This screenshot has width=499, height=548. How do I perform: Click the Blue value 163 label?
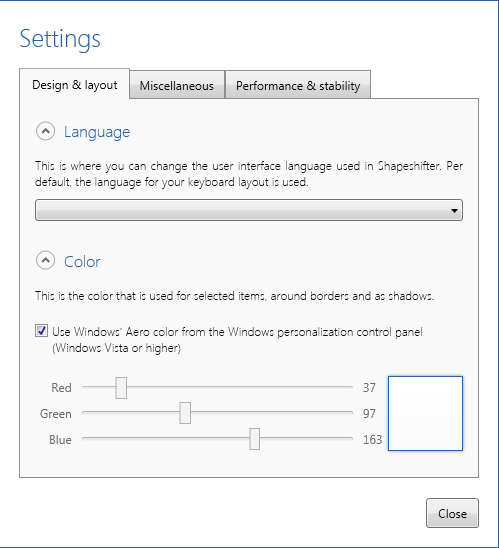pos(372,439)
